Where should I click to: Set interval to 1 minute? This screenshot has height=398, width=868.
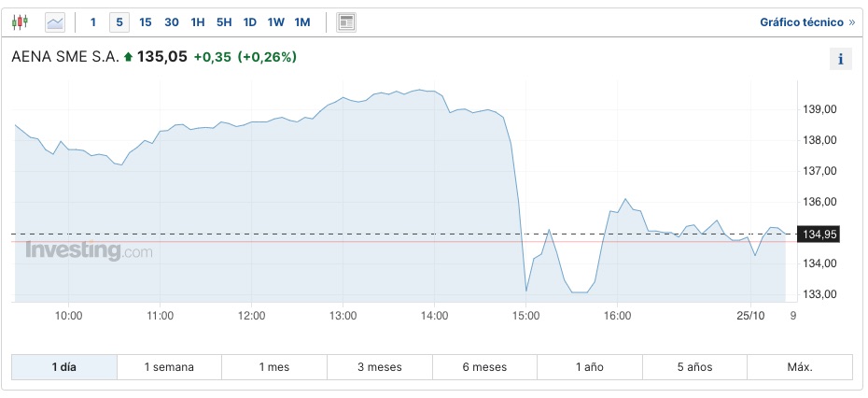pos(93,21)
